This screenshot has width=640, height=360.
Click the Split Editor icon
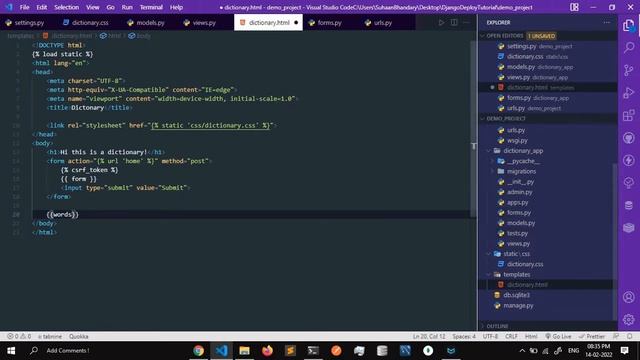tap(454, 22)
